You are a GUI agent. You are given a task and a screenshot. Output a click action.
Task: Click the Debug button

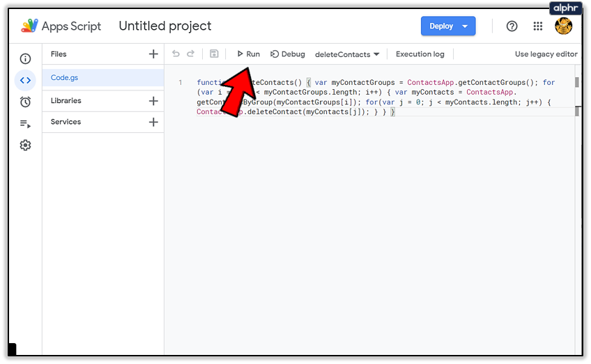(288, 54)
